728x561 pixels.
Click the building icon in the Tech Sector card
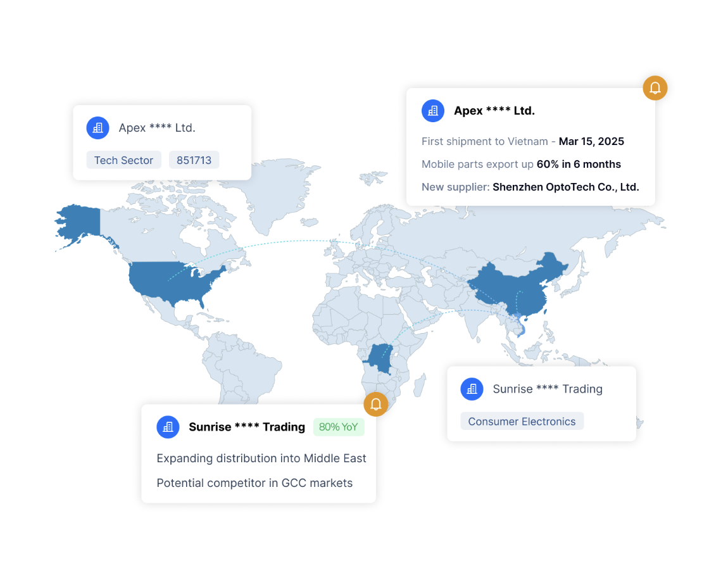[x=97, y=128]
